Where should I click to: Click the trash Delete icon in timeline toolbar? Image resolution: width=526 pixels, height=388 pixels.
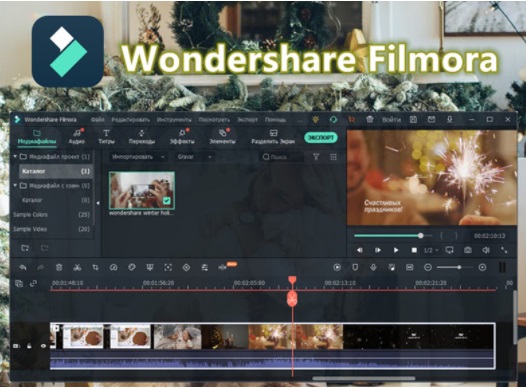click(59, 267)
